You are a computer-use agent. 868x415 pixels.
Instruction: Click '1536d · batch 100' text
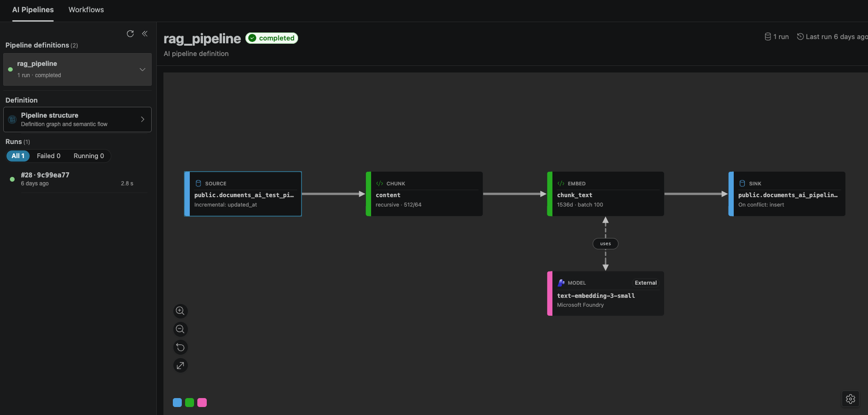pyautogui.click(x=580, y=205)
